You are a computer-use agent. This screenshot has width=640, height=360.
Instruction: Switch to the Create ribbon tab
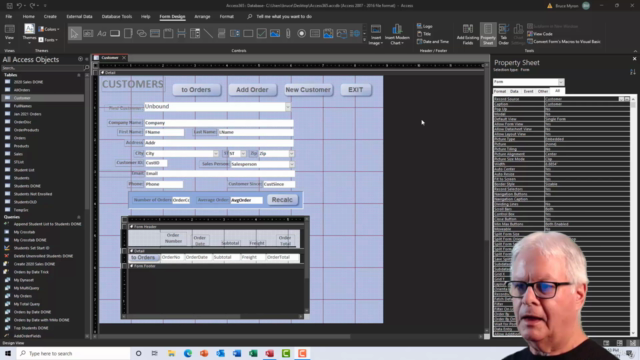point(50,17)
